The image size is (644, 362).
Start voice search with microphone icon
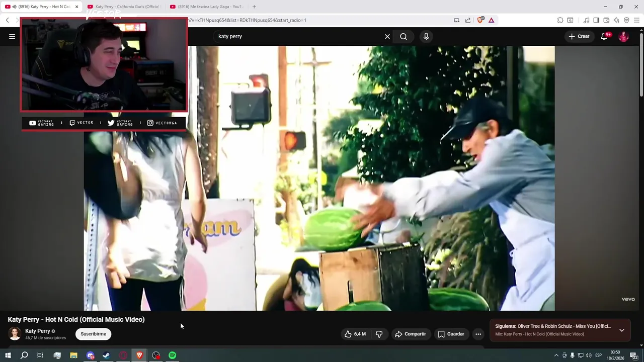(x=426, y=36)
